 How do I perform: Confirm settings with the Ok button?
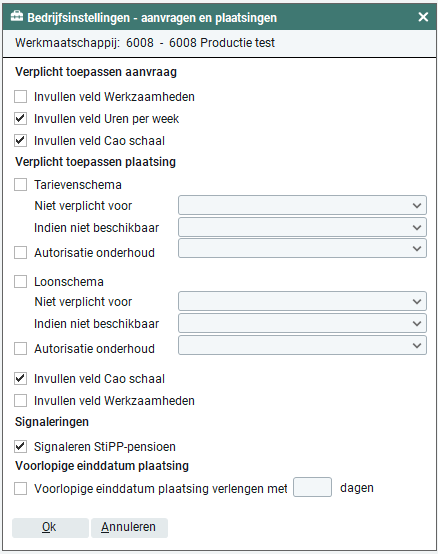(50, 528)
